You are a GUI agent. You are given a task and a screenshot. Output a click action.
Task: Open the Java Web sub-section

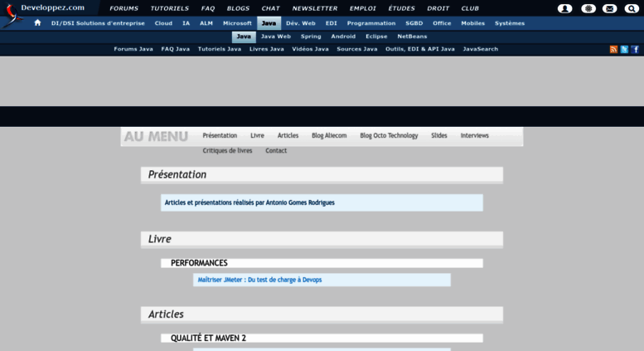click(x=276, y=37)
